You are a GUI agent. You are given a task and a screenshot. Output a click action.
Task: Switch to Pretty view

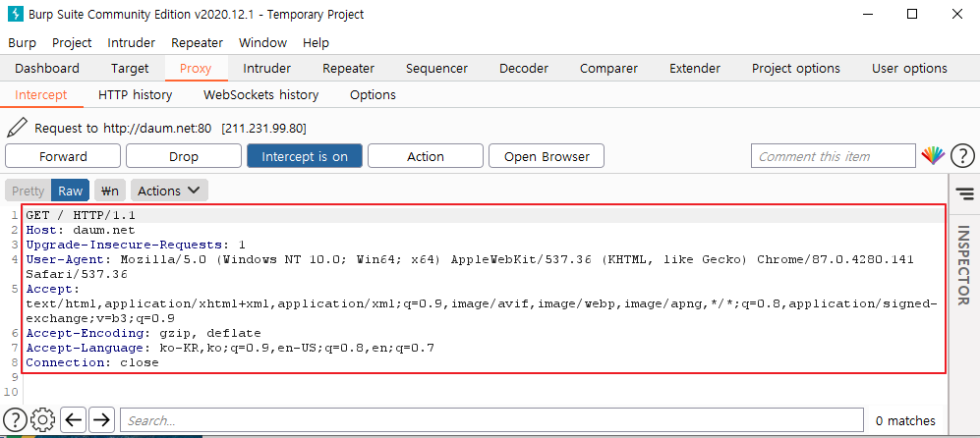tap(29, 191)
